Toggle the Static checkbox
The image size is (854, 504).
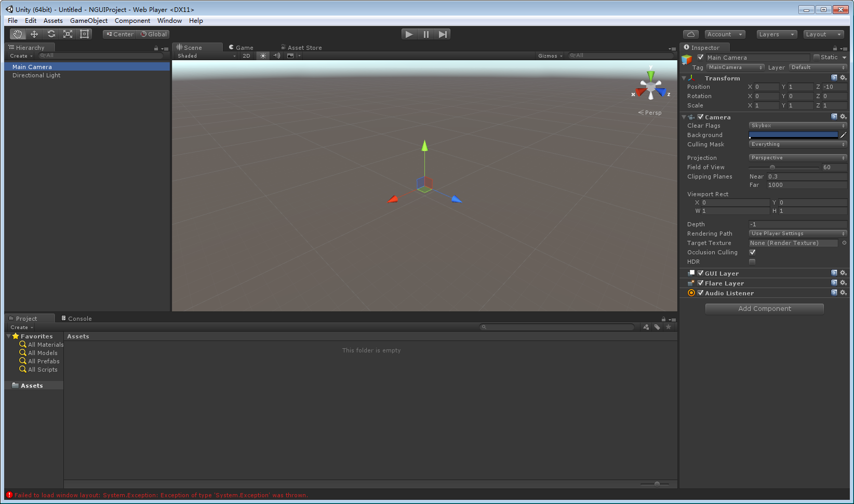[x=817, y=58]
